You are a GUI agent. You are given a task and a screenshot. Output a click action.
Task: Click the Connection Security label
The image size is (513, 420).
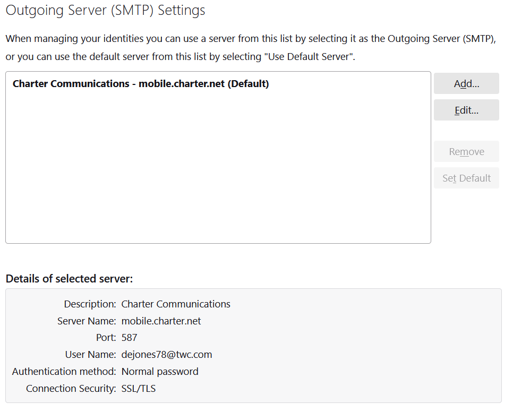(x=71, y=389)
